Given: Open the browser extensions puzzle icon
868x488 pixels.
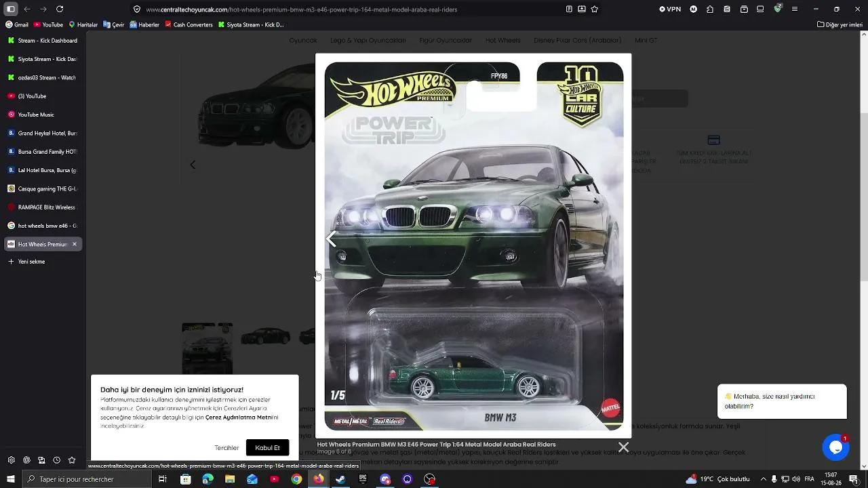Looking at the screenshot, I should point(710,9).
